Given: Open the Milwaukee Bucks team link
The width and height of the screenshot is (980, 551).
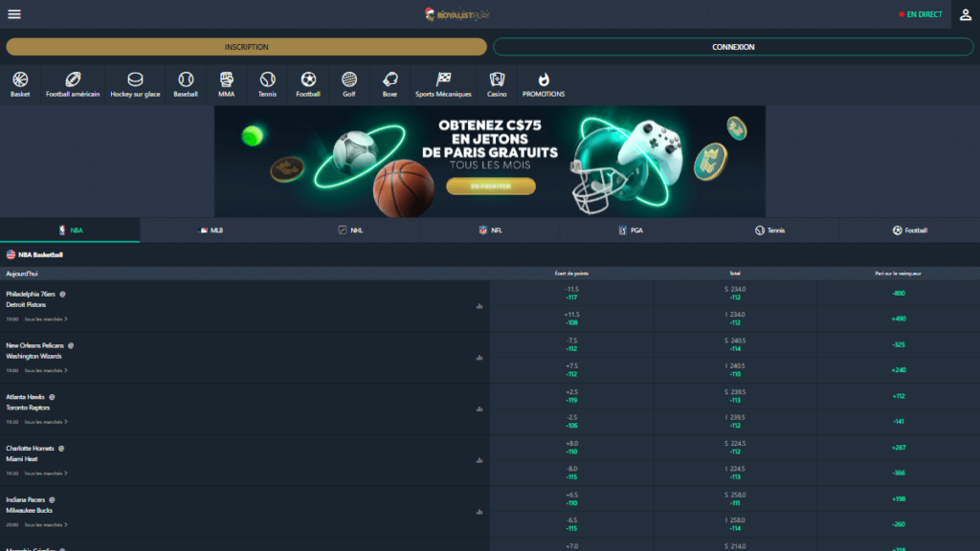Looking at the screenshot, I should coord(29,511).
